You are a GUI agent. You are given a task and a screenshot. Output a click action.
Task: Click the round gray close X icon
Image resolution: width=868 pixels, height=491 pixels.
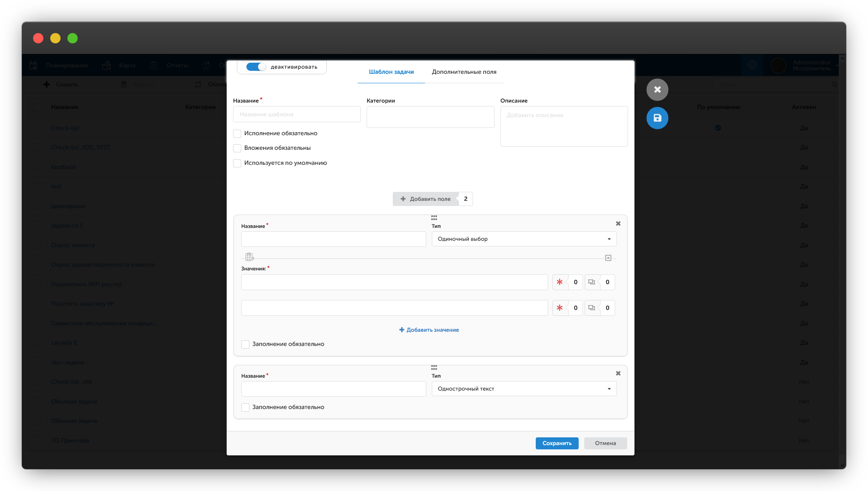pyautogui.click(x=657, y=90)
